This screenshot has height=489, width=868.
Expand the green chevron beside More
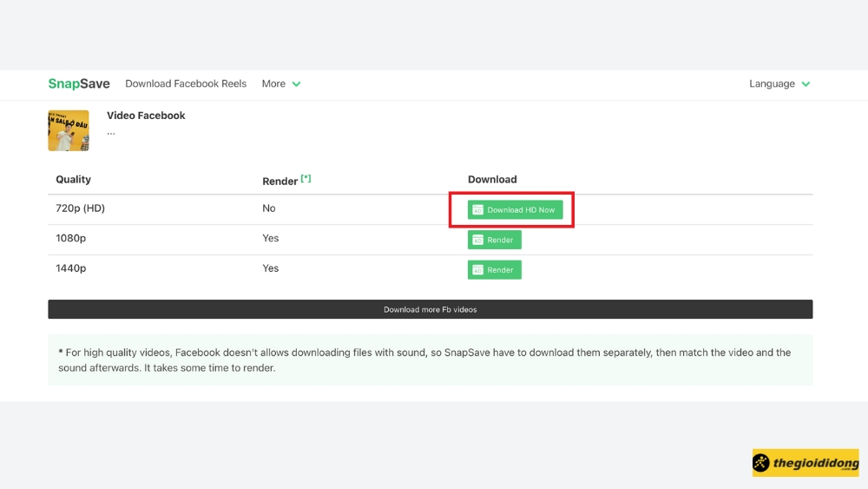(x=296, y=84)
